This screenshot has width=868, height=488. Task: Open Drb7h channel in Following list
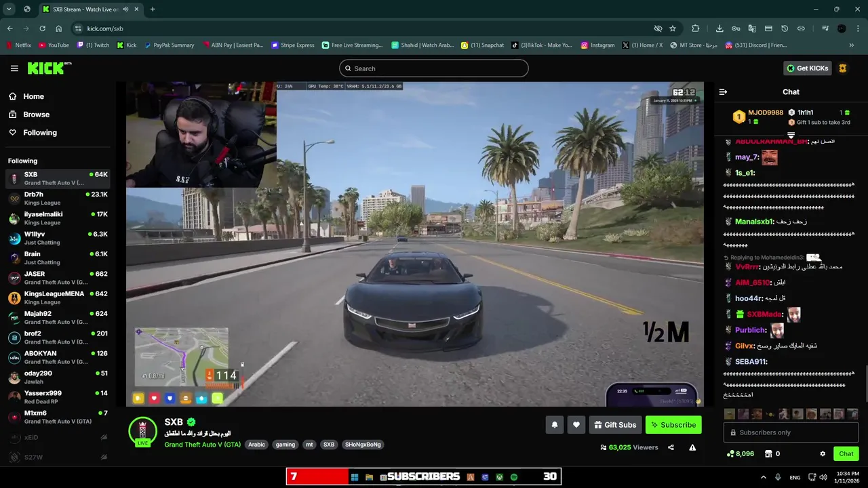pyautogui.click(x=58, y=199)
